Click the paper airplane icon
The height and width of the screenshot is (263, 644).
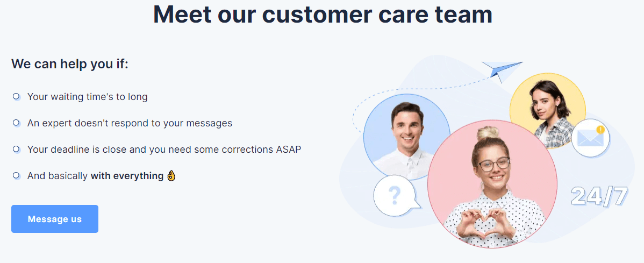tap(502, 72)
